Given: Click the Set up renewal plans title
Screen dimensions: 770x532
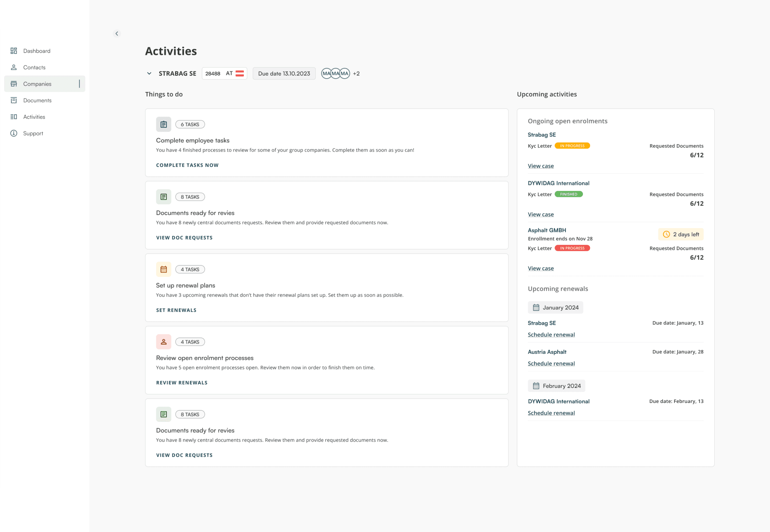Looking at the screenshot, I should [185, 285].
